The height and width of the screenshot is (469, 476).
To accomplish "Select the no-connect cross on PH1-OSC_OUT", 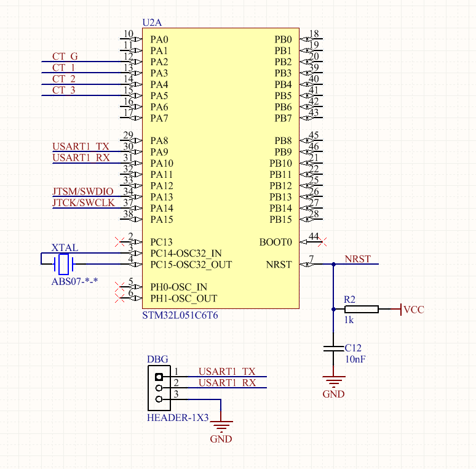I will tap(119, 299).
